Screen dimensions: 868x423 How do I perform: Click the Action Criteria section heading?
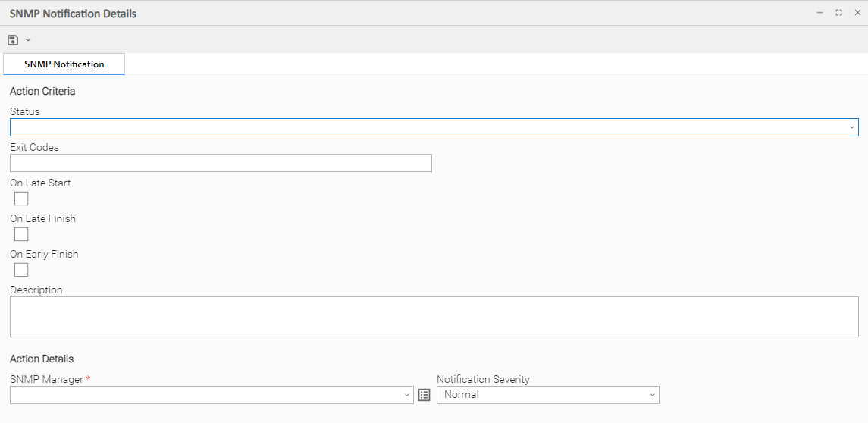[42, 92]
